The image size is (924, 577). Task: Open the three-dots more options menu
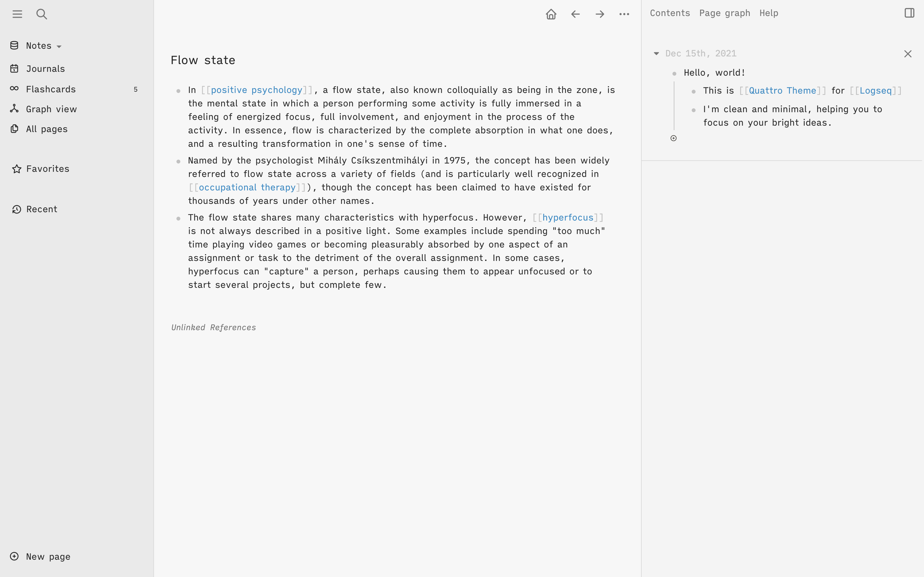pos(624,14)
